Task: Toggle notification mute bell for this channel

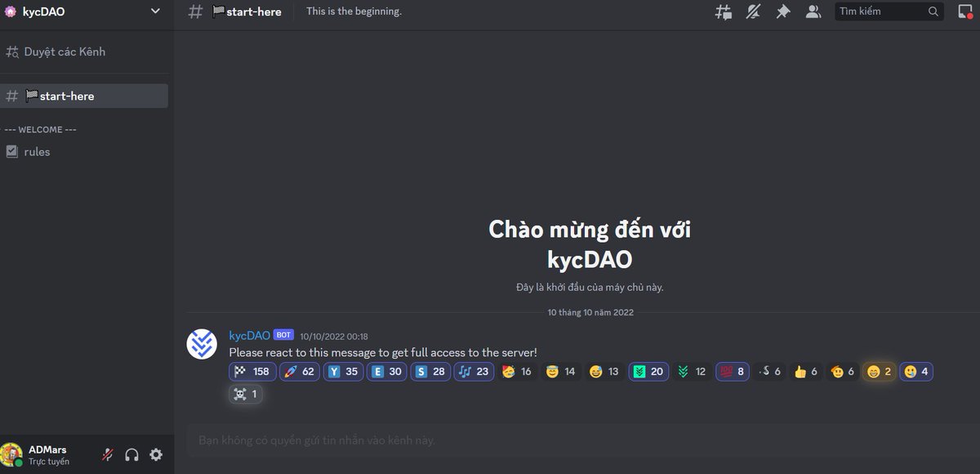Action: pyautogui.click(x=752, y=11)
